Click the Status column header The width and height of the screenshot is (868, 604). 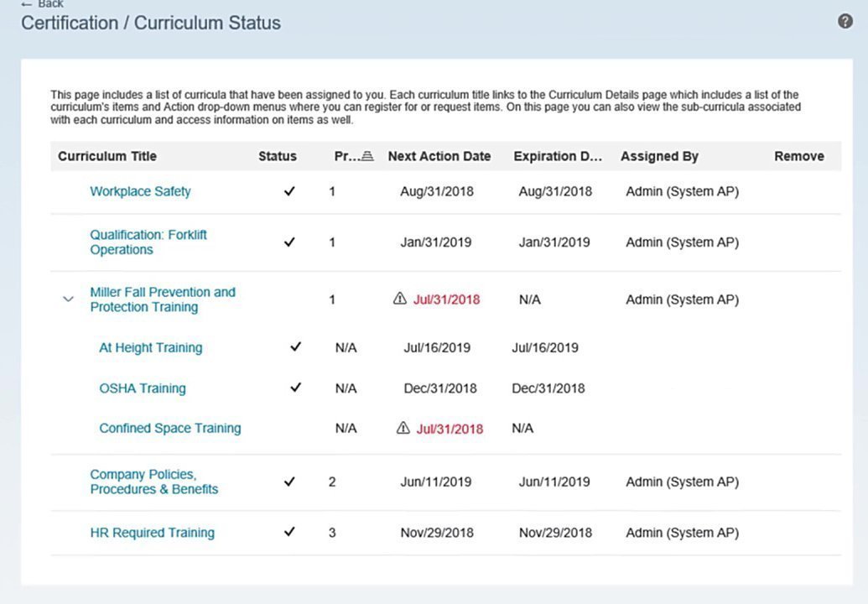(x=278, y=156)
